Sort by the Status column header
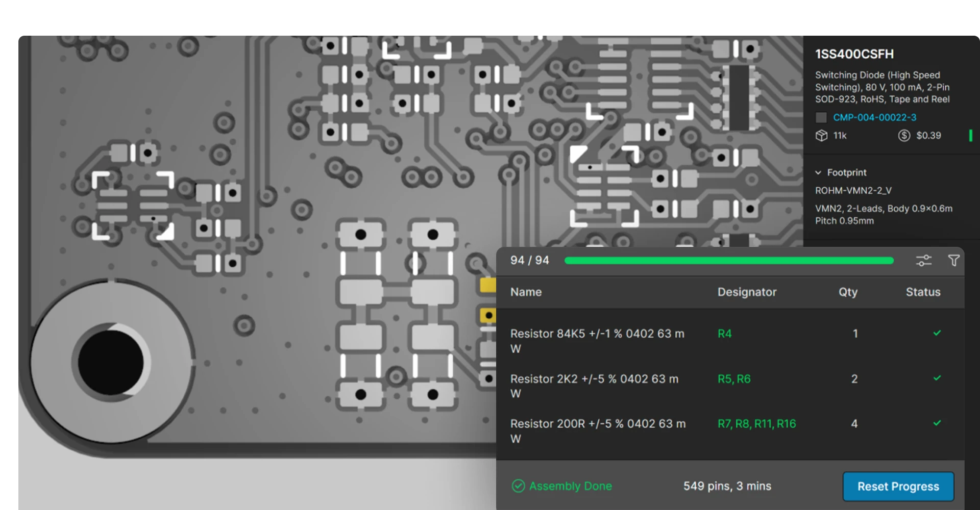The image size is (980, 510). pos(923,292)
